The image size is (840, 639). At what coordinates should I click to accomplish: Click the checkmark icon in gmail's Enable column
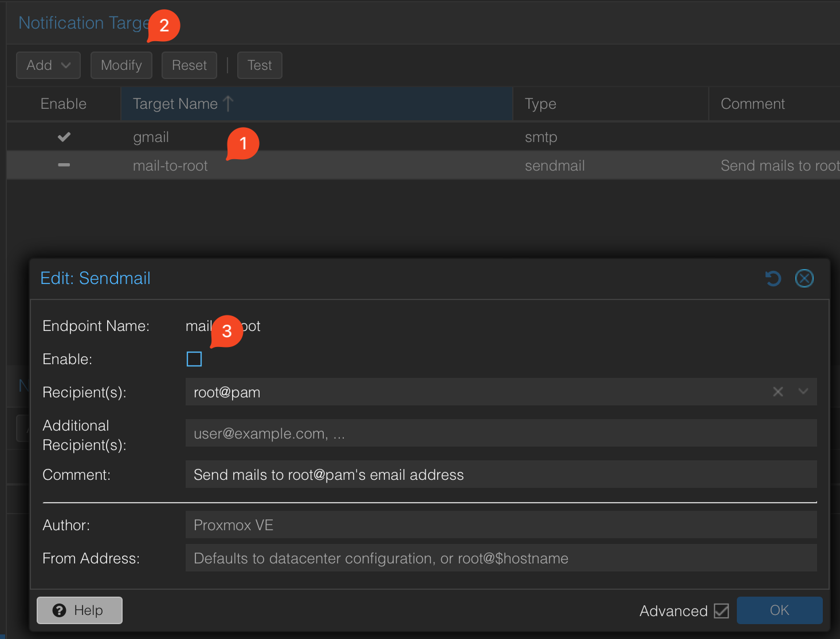point(64,137)
